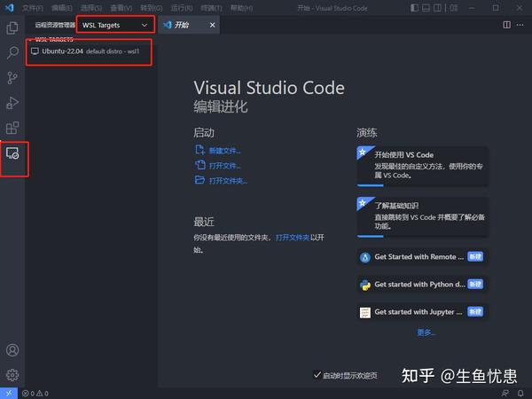Click the progress bar under 了解基础知识

[370, 236]
